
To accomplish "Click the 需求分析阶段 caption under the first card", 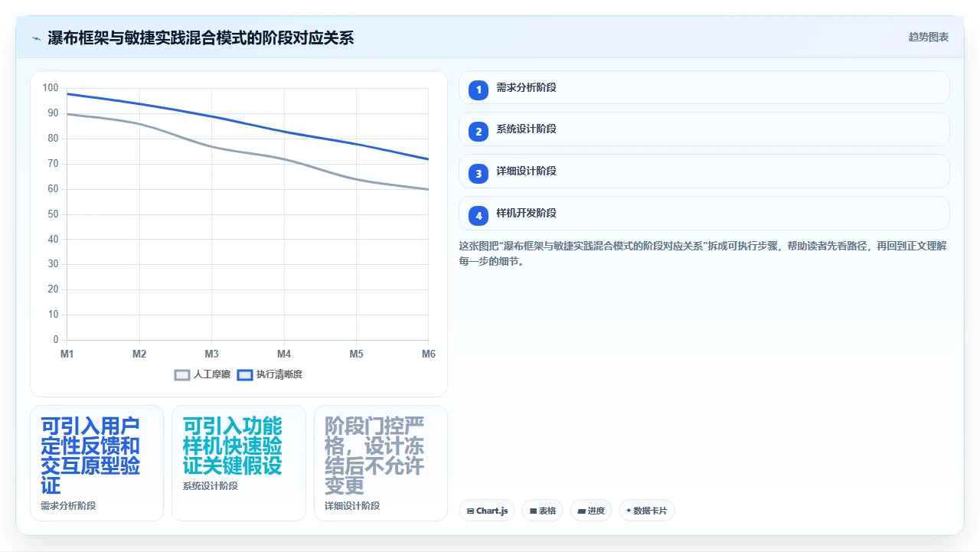I will (68, 506).
